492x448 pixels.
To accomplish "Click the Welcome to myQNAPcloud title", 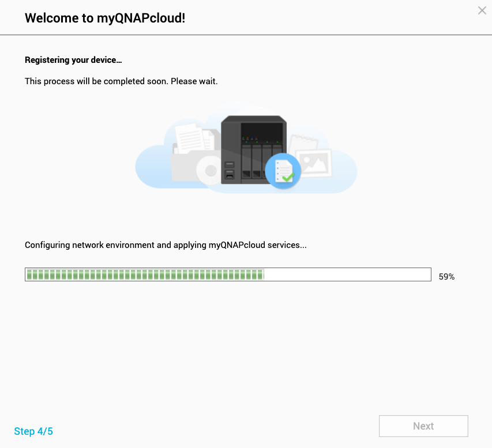I will point(104,18).
